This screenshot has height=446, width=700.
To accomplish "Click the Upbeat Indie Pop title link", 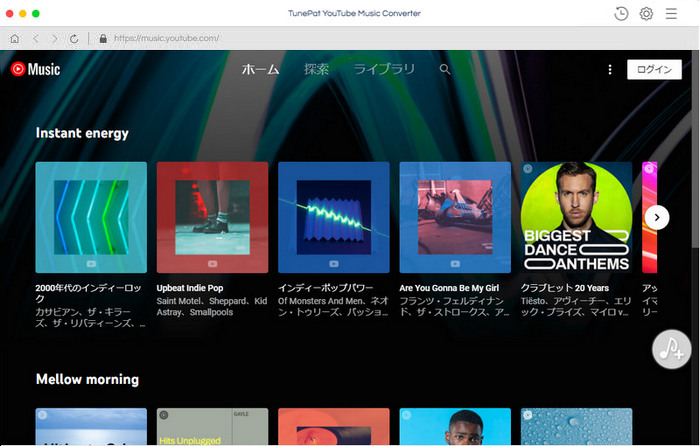I will 190,288.
